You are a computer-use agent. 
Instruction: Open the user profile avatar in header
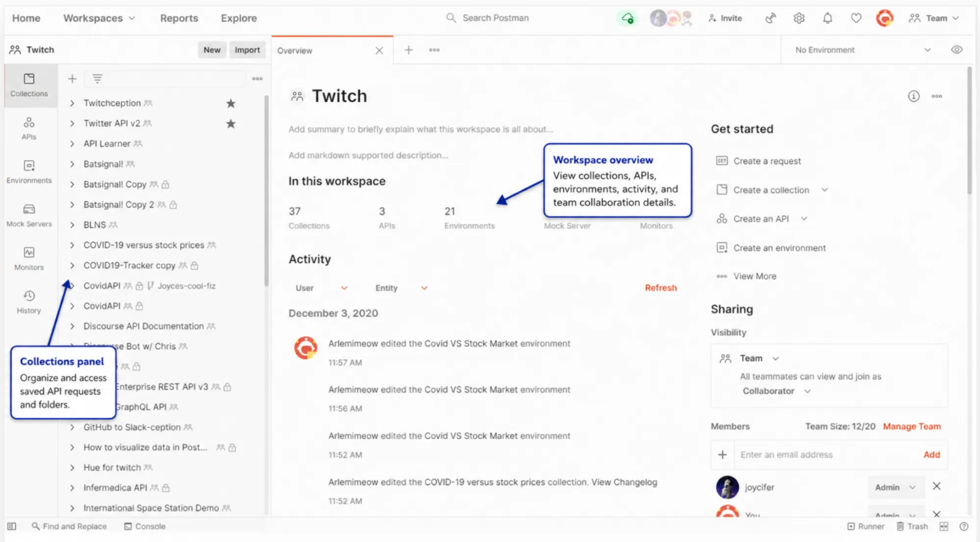884,18
